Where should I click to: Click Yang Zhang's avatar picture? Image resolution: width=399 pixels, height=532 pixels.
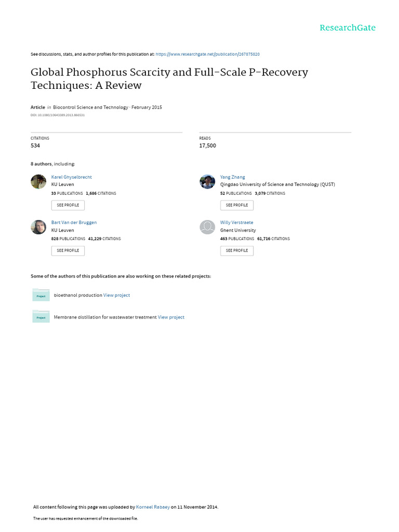tap(207, 181)
